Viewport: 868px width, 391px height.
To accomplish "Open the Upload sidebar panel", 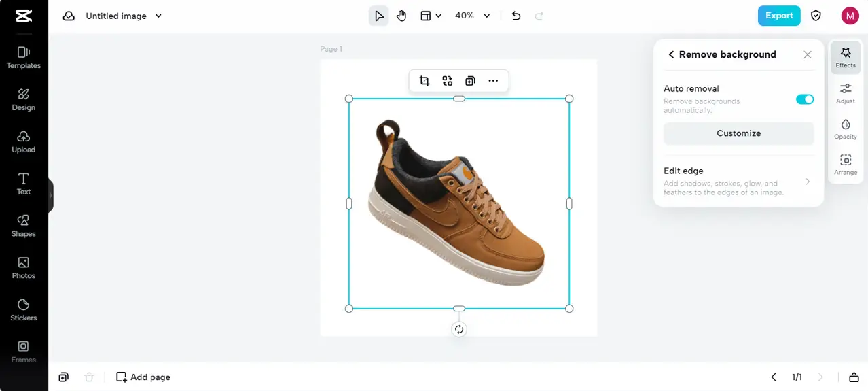I will (24, 141).
